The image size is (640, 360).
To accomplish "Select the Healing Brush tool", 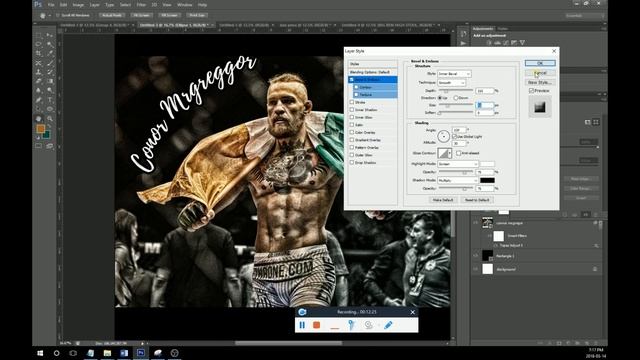I will coord(39,63).
